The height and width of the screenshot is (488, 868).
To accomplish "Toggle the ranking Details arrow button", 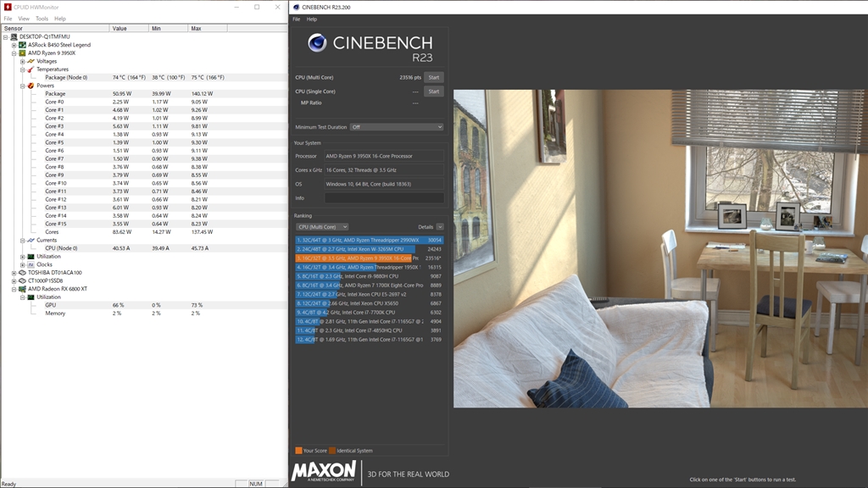I will [440, 227].
